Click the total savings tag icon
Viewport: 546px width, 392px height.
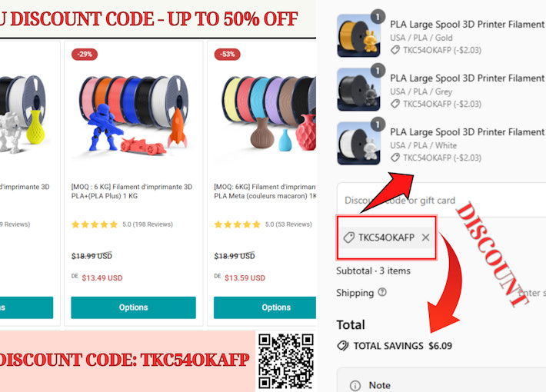(343, 346)
